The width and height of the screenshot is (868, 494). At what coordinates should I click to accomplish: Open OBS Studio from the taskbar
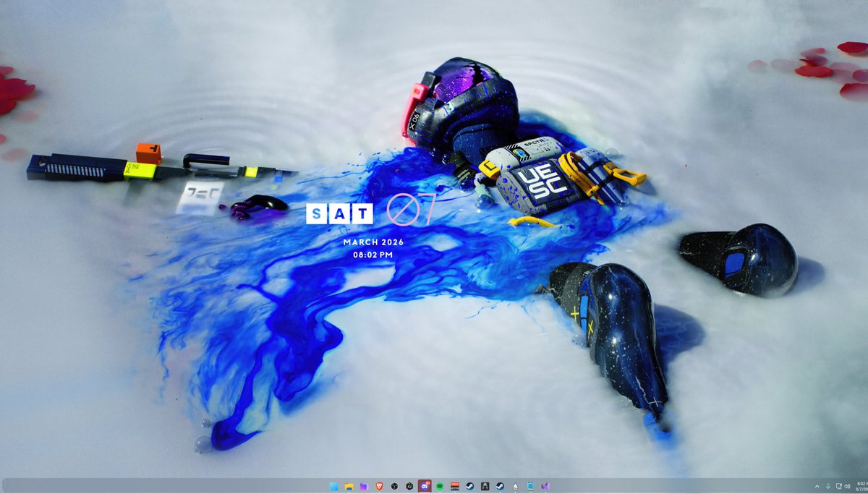tap(394, 487)
